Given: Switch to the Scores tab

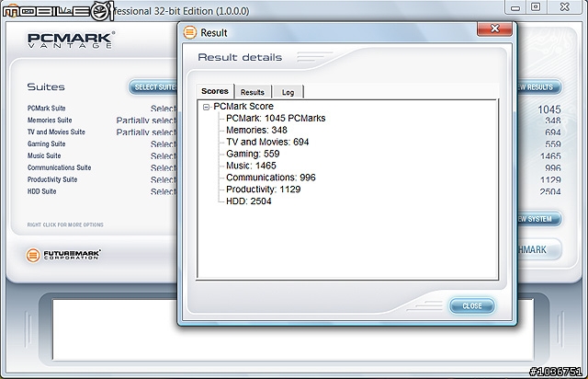Looking at the screenshot, I should (215, 91).
